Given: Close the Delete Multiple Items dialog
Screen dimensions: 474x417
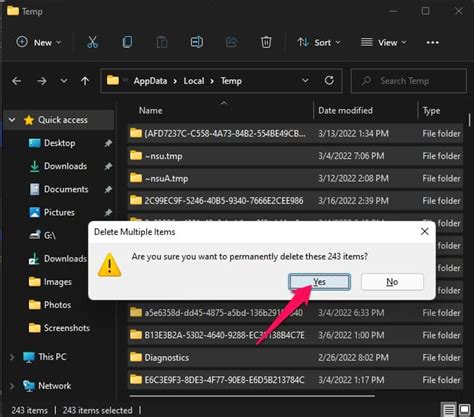Looking at the screenshot, I should (x=424, y=231).
